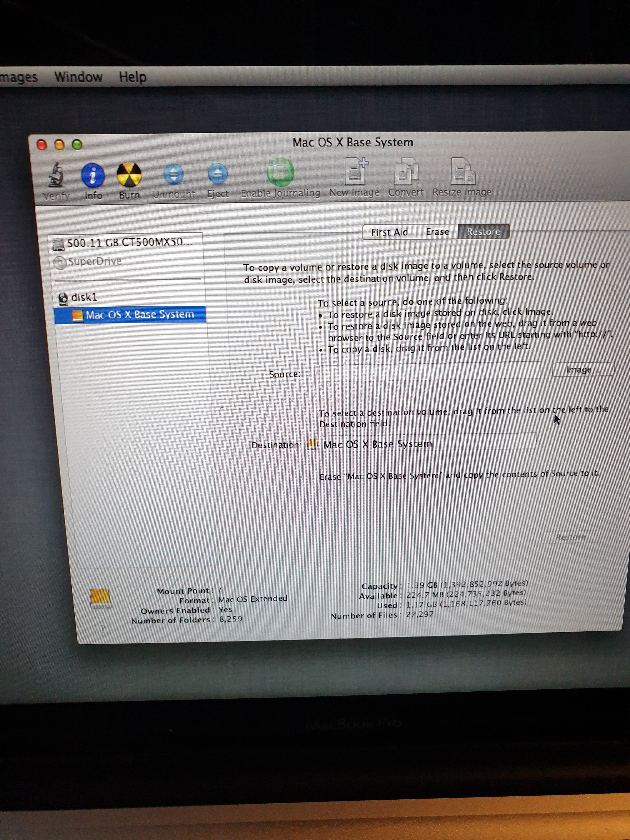
Task: Click the Capacity value "1.39 GB (1,392,852,992 Bytes)"
Action: pyautogui.click(x=467, y=584)
